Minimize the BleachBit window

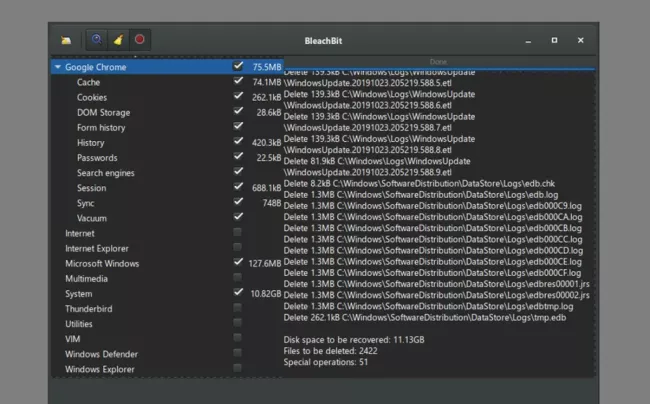[528, 41]
